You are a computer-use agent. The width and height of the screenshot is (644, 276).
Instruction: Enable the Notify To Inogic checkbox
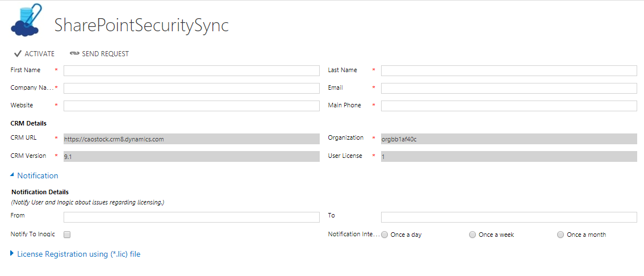click(x=67, y=235)
